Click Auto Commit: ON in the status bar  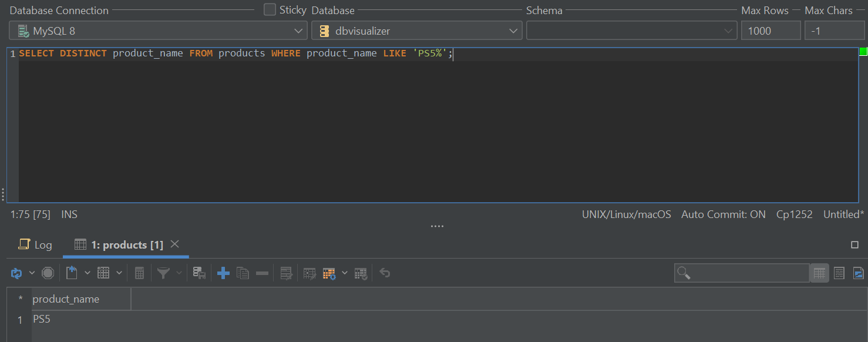[x=724, y=214]
